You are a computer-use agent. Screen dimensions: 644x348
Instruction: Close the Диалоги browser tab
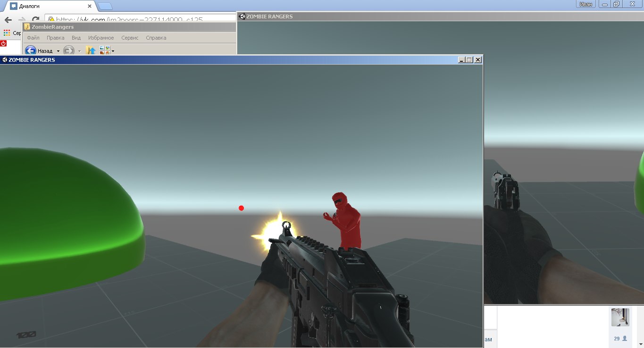pyautogui.click(x=90, y=6)
